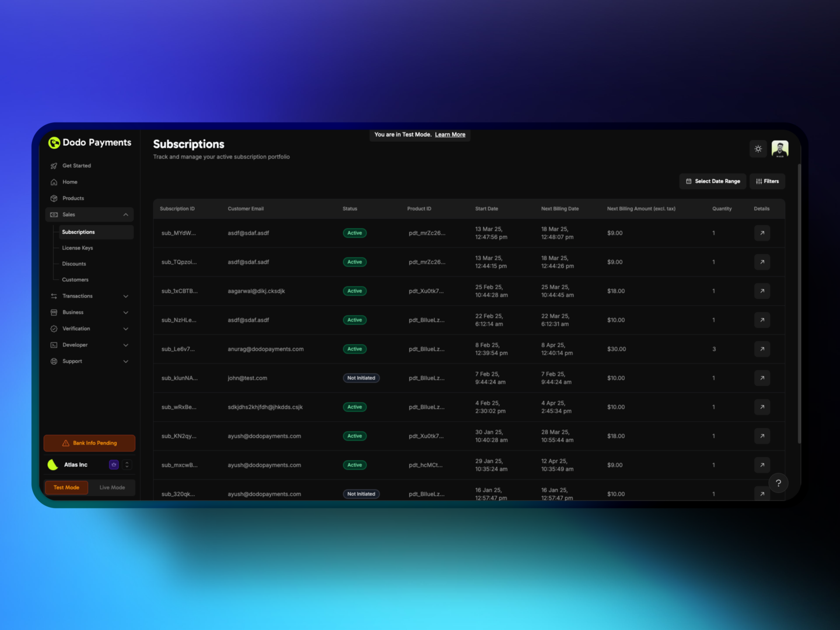Open details arrow for sub_wRxBe row
The width and height of the screenshot is (840, 630).
[762, 407]
